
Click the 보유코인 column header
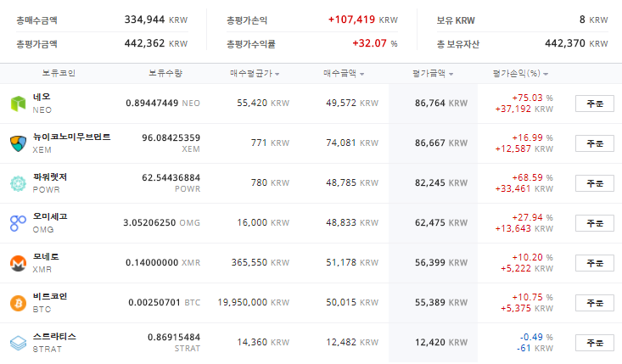[59, 73]
